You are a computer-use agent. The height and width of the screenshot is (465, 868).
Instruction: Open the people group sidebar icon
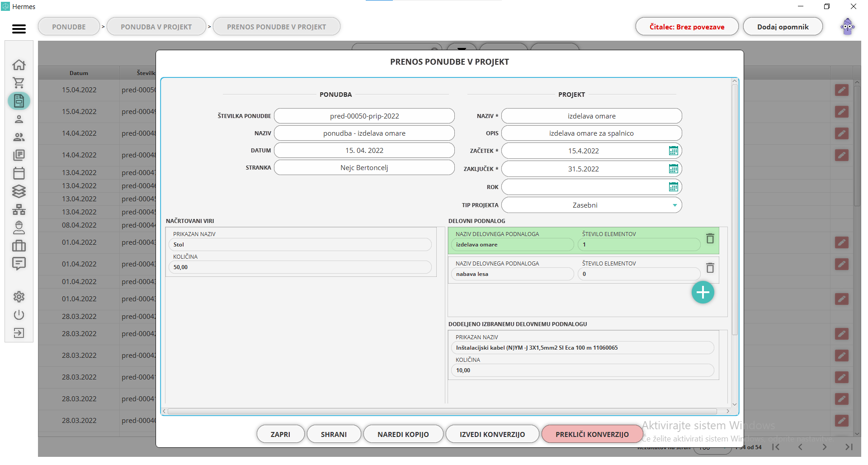[19, 137]
